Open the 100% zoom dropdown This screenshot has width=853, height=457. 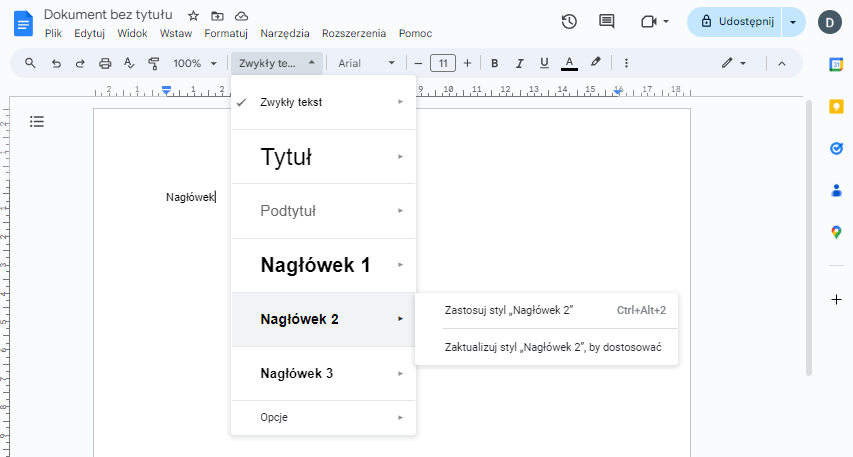[195, 63]
